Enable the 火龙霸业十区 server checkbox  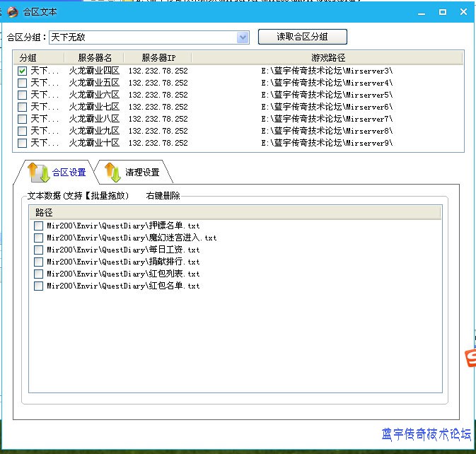pos(23,143)
